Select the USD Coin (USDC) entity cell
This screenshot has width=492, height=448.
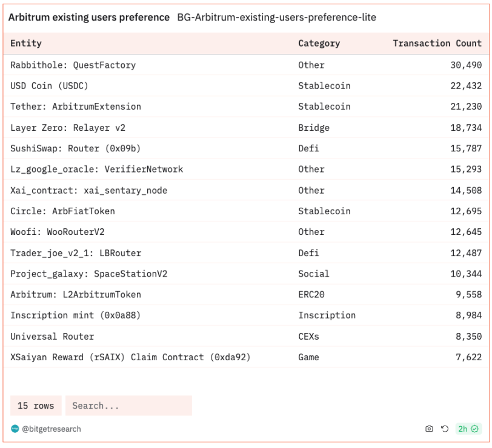coord(51,86)
